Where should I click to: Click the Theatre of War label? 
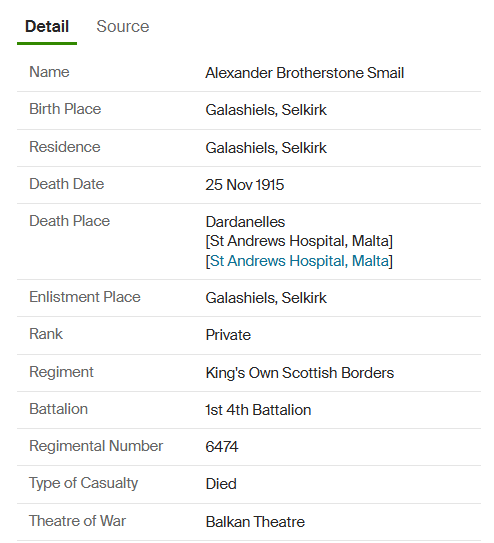point(78,521)
